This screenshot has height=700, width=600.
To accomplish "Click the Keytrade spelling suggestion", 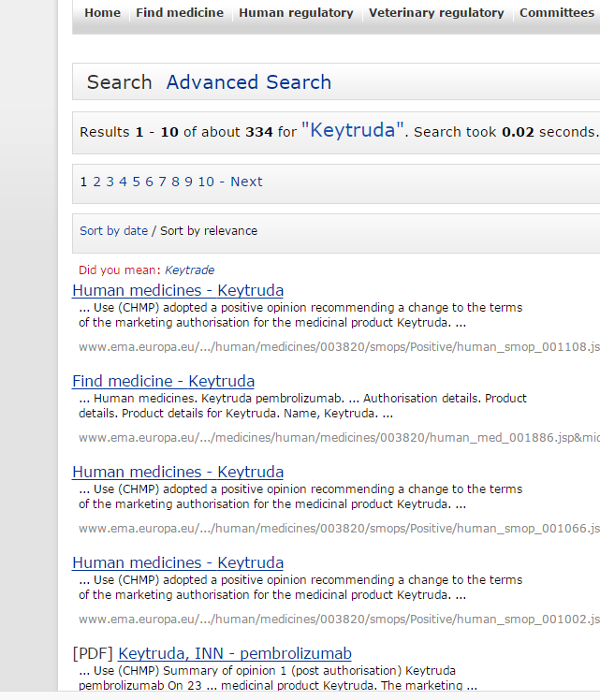I will [x=189, y=270].
